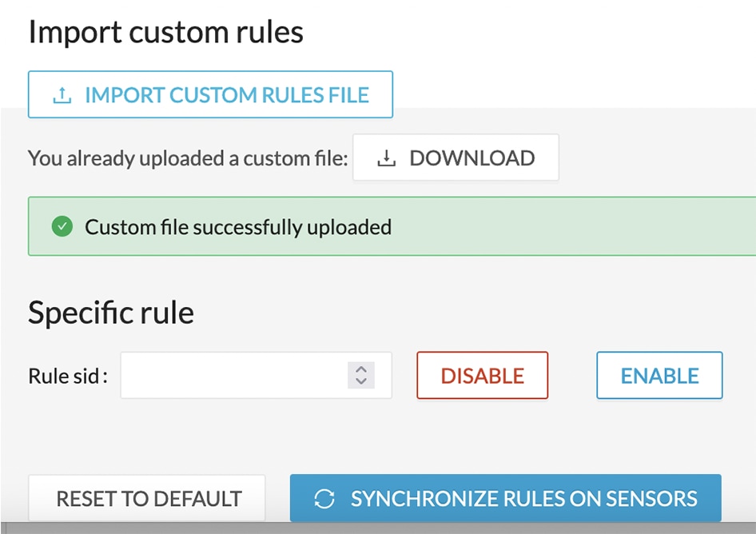The height and width of the screenshot is (534, 756).
Task: Click the download arrow icon
Action: coord(386,158)
